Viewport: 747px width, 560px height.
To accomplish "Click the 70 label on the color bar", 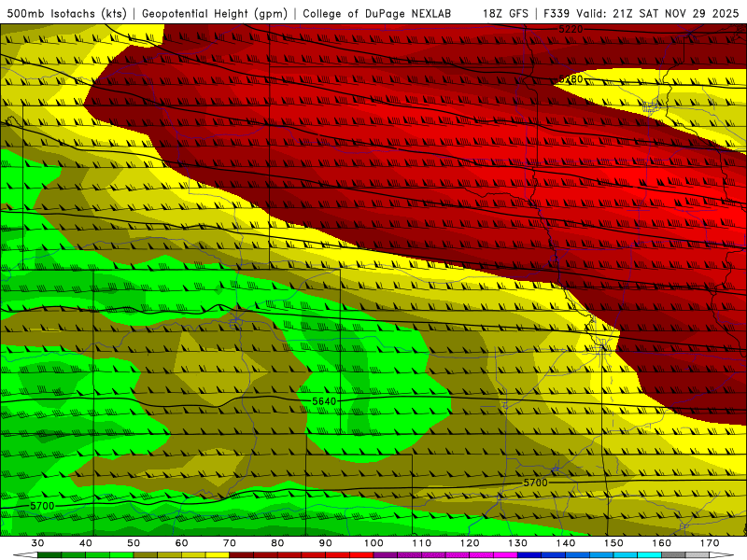I will [x=230, y=543].
